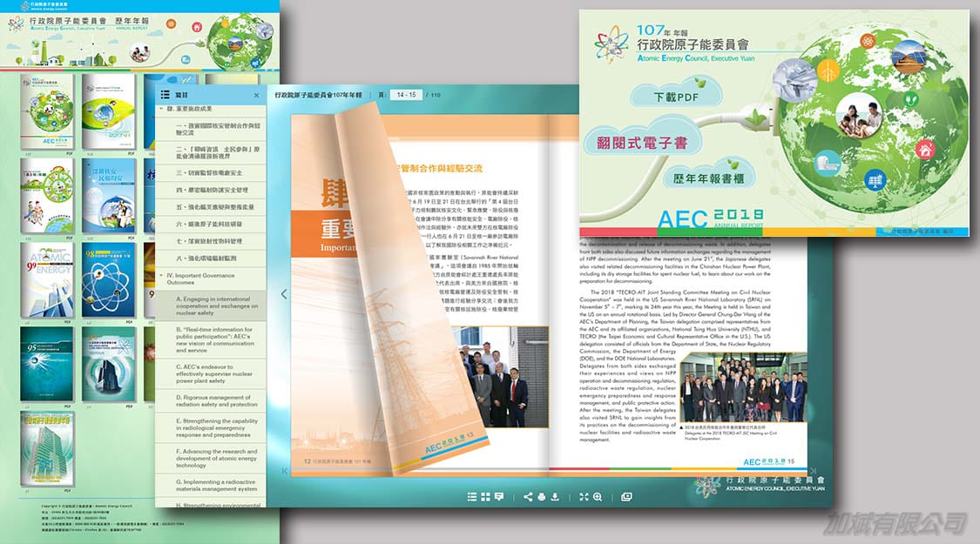Click the atom logo in the bookshelf page header
Screen dimensions: 980x544
click(x=17, y=24)
